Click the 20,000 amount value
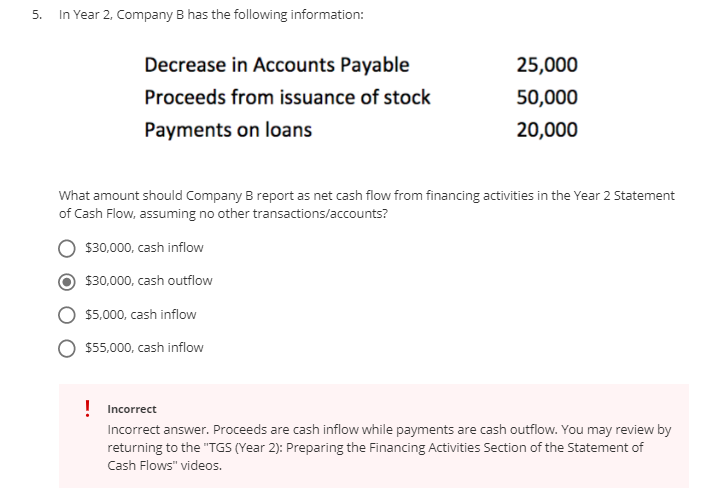The width and height of the screenshot is (710, 489). [547, 130]
